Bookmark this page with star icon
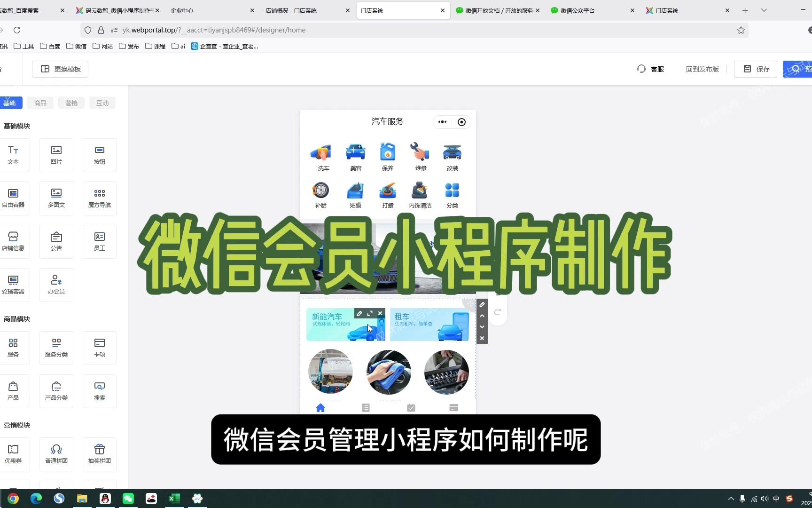Viewport: 812px width, 508px height. point(741,30)
